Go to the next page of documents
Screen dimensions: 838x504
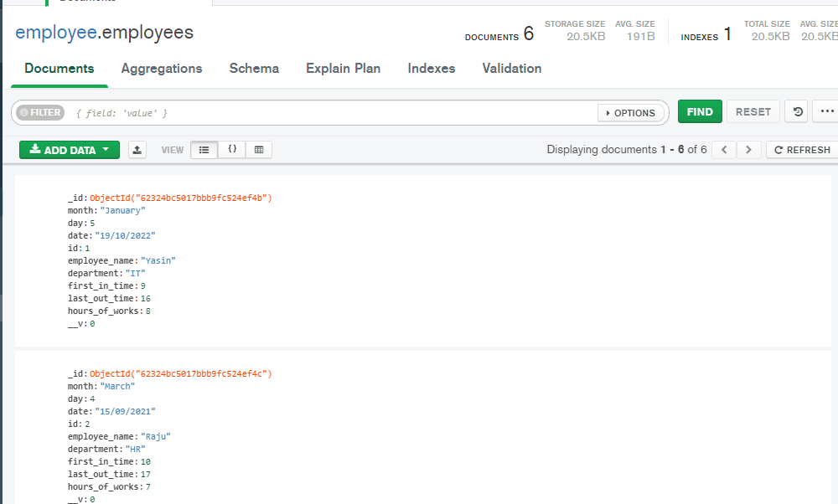[748, 149]
